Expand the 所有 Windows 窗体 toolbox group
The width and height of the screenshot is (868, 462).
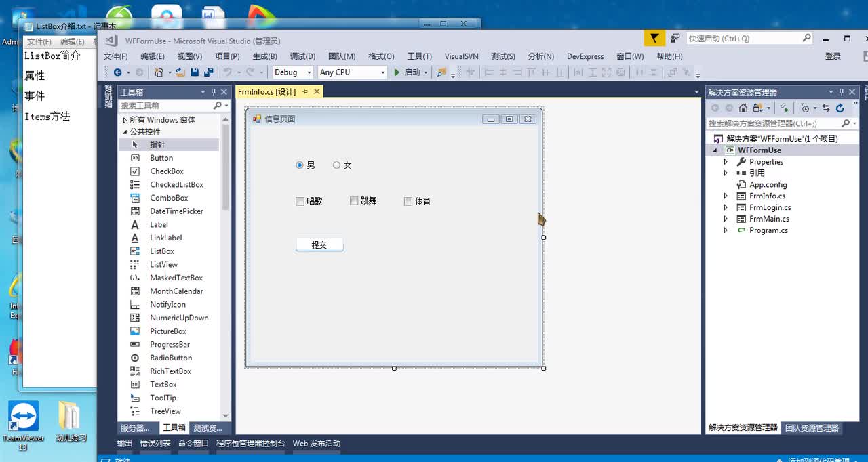pyautogui.click(x=125, y=120)
